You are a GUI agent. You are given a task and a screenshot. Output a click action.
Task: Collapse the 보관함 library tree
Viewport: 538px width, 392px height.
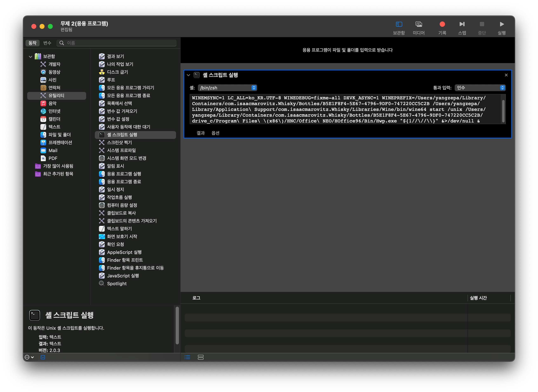[x=30, y=56]
